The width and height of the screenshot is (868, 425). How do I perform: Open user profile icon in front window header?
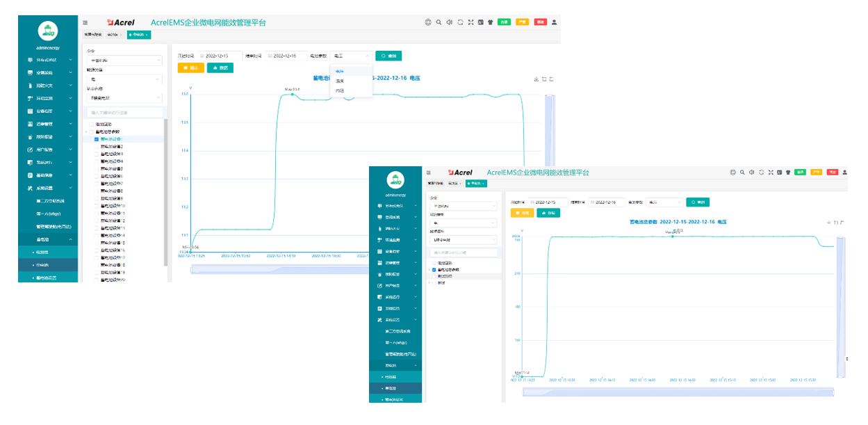844,173
